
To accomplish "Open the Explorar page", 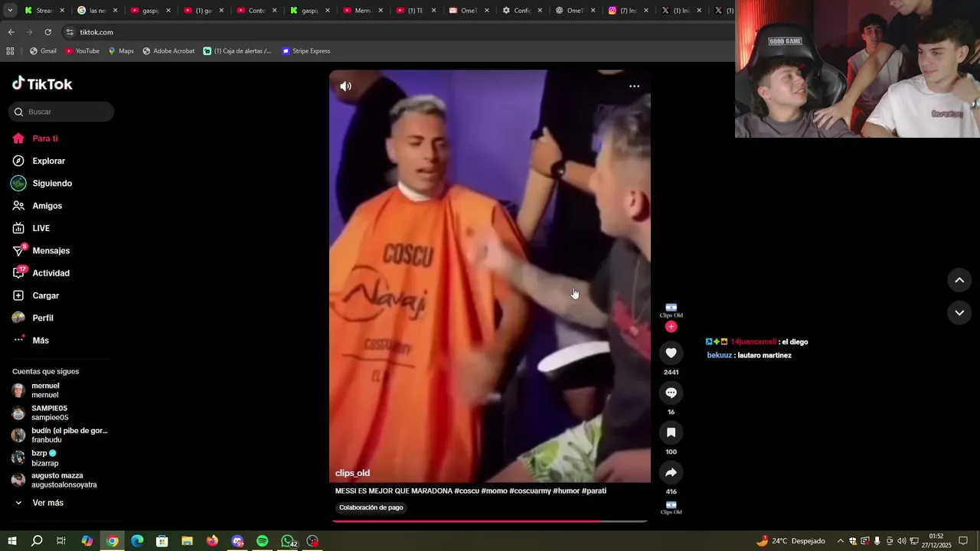I will pyautogui.click(x=39, y=161).
